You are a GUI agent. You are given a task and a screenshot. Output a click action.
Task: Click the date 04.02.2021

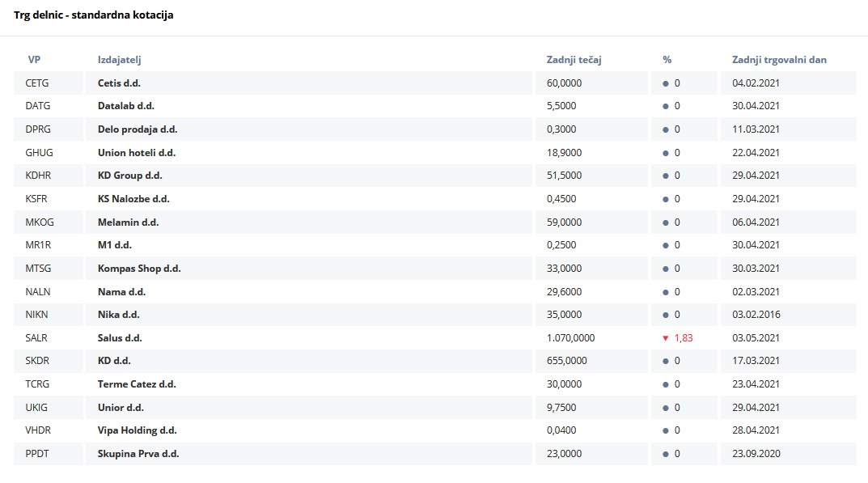756,83
